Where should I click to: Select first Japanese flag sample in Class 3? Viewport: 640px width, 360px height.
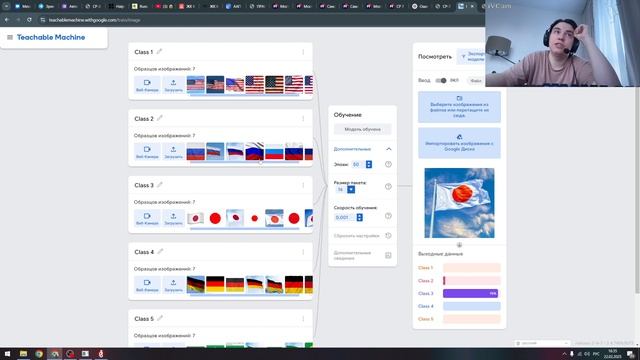pos(196,218)
